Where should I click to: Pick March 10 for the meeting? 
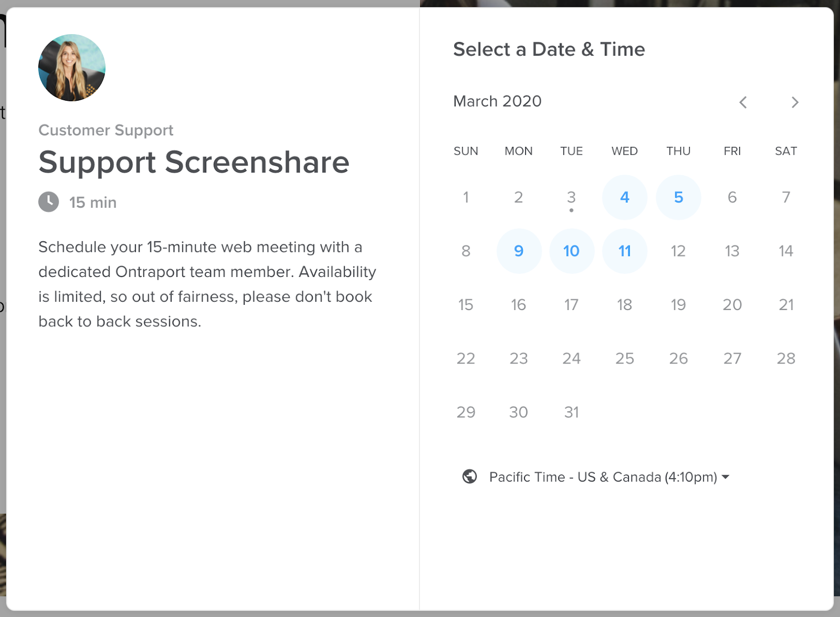tap(572, 251)
